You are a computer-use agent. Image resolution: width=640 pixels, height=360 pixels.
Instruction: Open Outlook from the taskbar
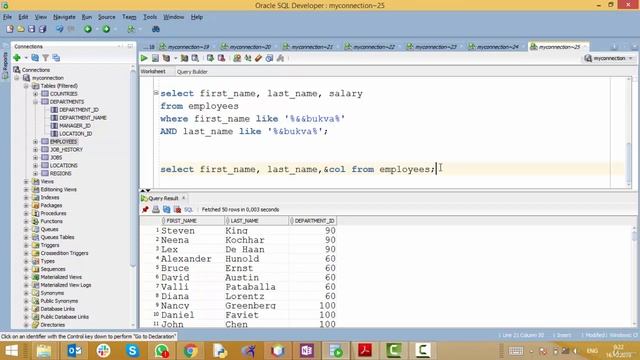click(74, 350)
